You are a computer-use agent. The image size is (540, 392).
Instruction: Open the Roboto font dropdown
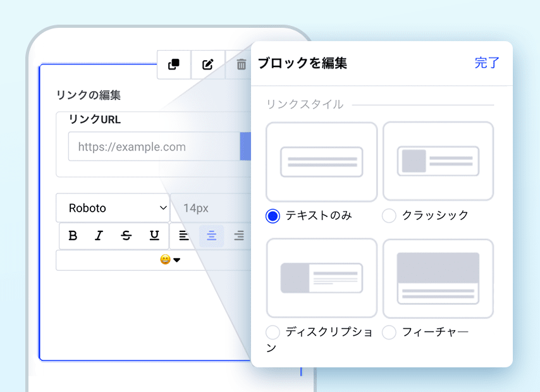pyautogui.click(x=113, y=208)
